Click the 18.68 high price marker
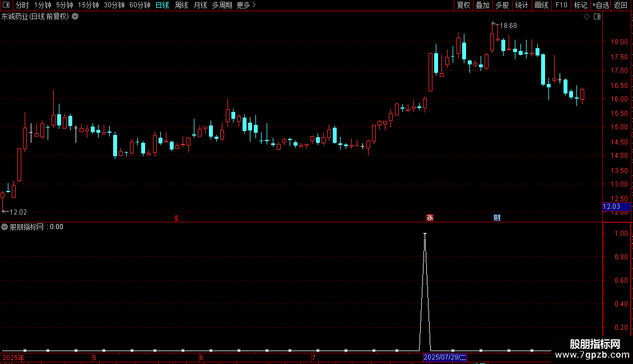The width and height of the screenshot is (633, 364). pos(508,26)
